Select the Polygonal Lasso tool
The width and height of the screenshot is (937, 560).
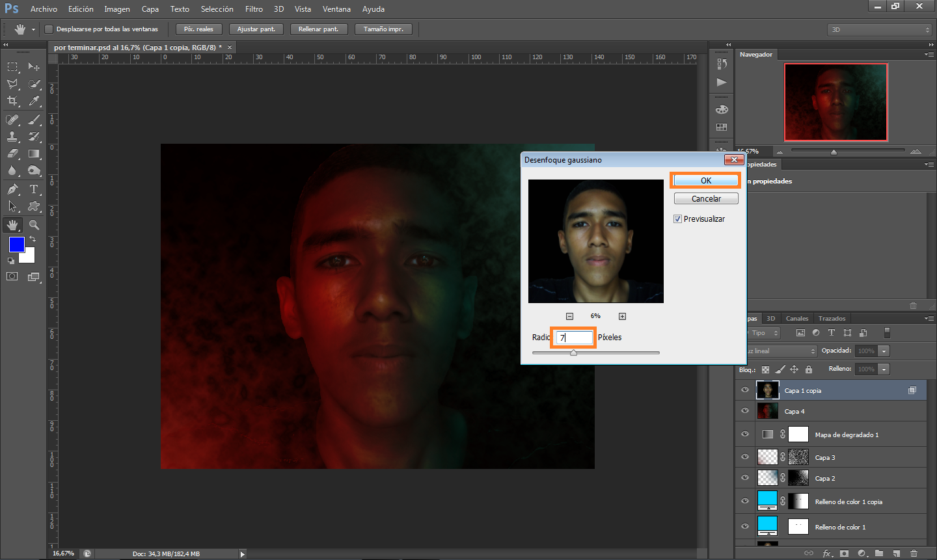pyautogui.click(x=12, y=84)
